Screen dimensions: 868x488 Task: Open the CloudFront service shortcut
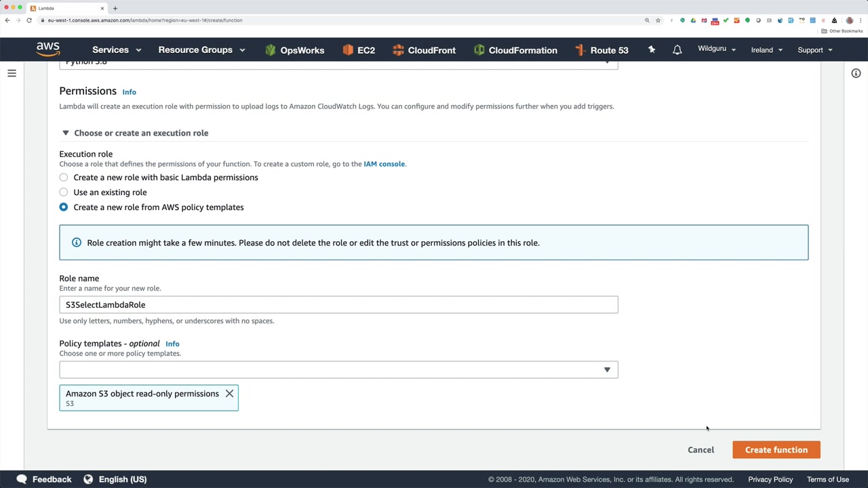point(424,50)
